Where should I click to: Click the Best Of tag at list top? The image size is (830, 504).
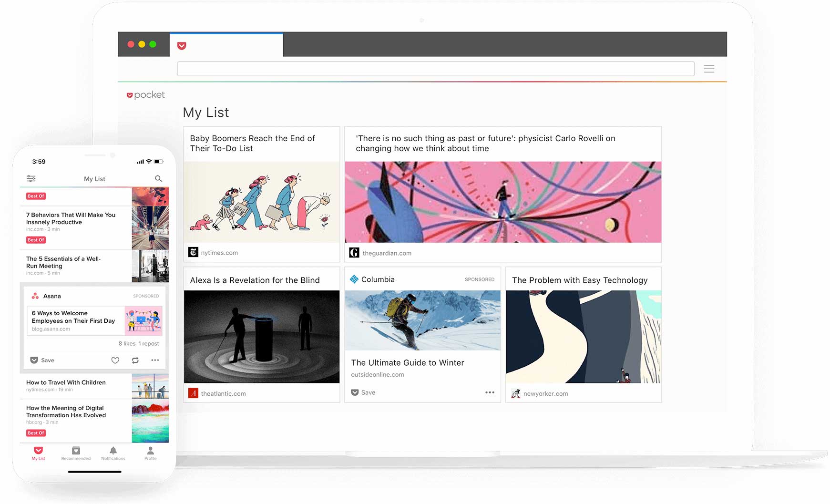click(36, 196)
